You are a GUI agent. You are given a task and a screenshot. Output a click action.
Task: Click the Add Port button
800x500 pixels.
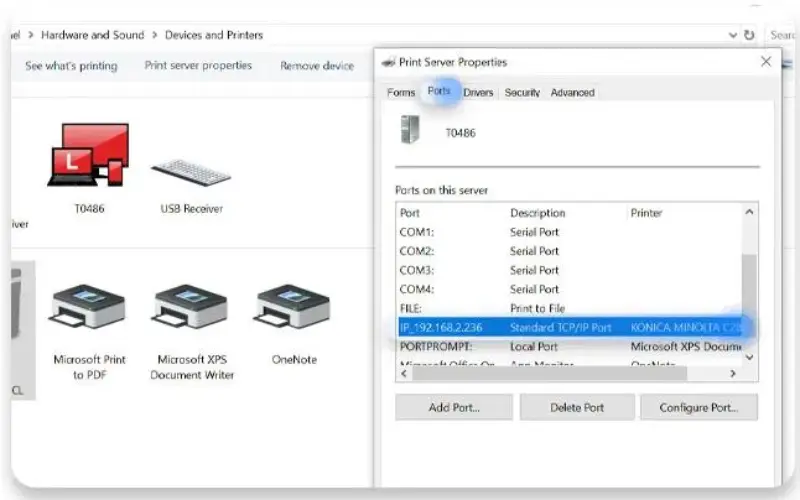pyautogui.click(x=454, y=407)
